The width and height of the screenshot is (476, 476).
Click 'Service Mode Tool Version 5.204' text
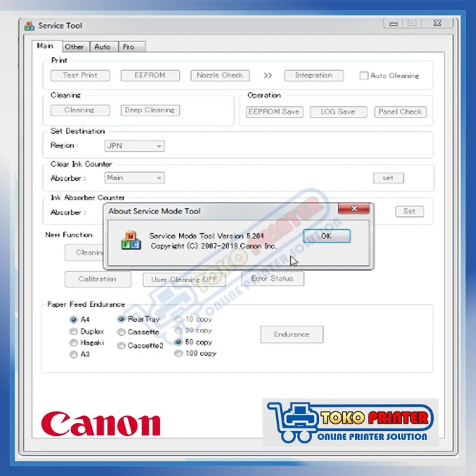coord(207,236)
